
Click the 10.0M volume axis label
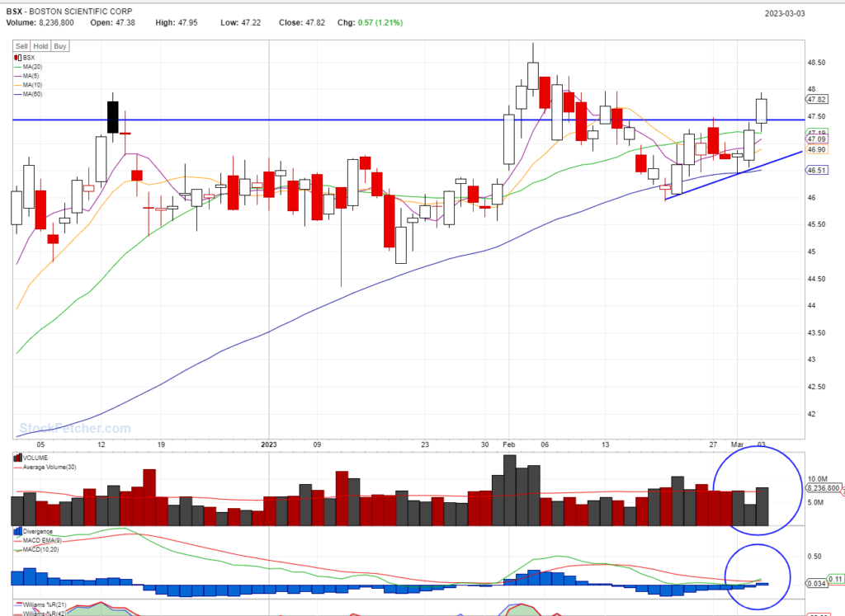click(817, 478)
